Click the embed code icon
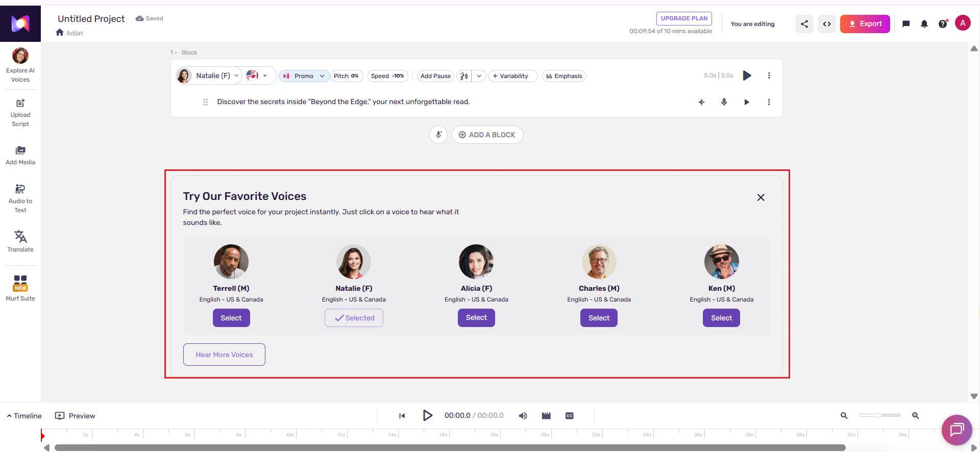 click(826, 24)
